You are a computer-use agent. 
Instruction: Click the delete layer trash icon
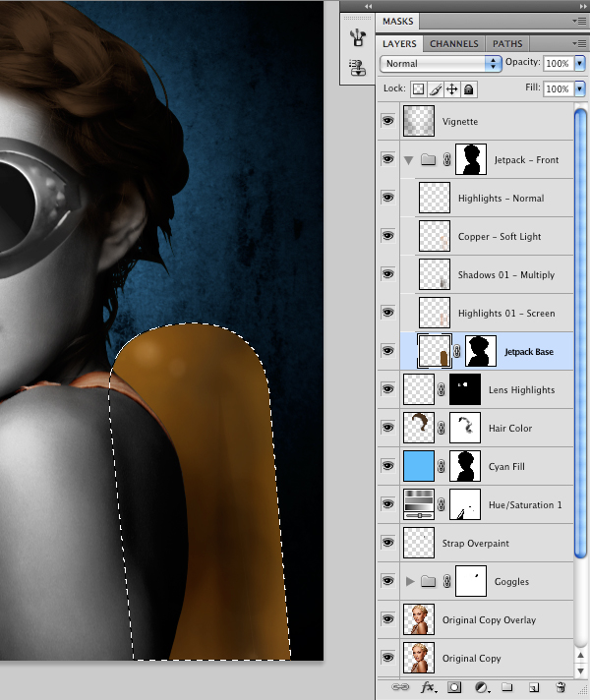point(560,687)
